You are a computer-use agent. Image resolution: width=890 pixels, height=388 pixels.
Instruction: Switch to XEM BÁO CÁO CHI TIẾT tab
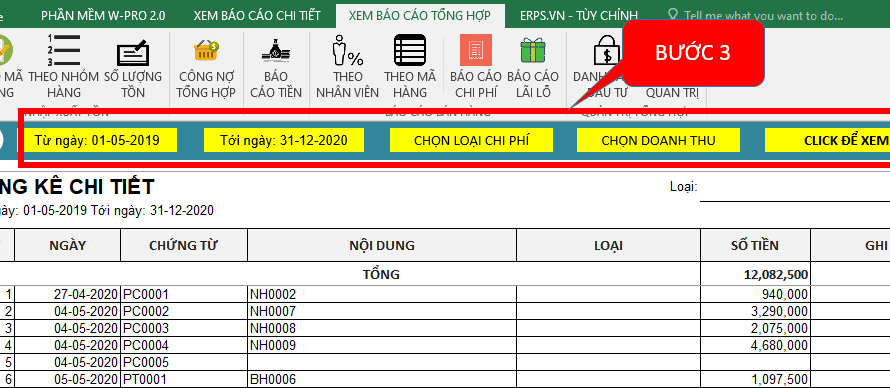pos(257,15)
